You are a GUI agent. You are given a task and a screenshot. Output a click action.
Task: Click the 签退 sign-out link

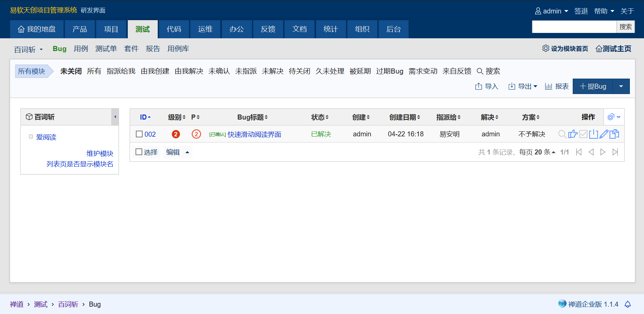581,11
